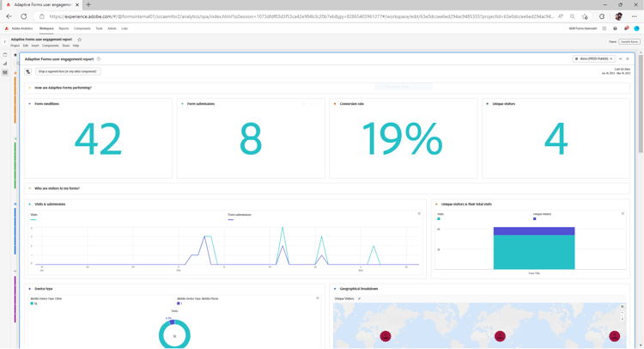The height and width of the screenshot is (349, 644).
Task: Open the Visualizations icon in left rail
Action: (5, 64)
